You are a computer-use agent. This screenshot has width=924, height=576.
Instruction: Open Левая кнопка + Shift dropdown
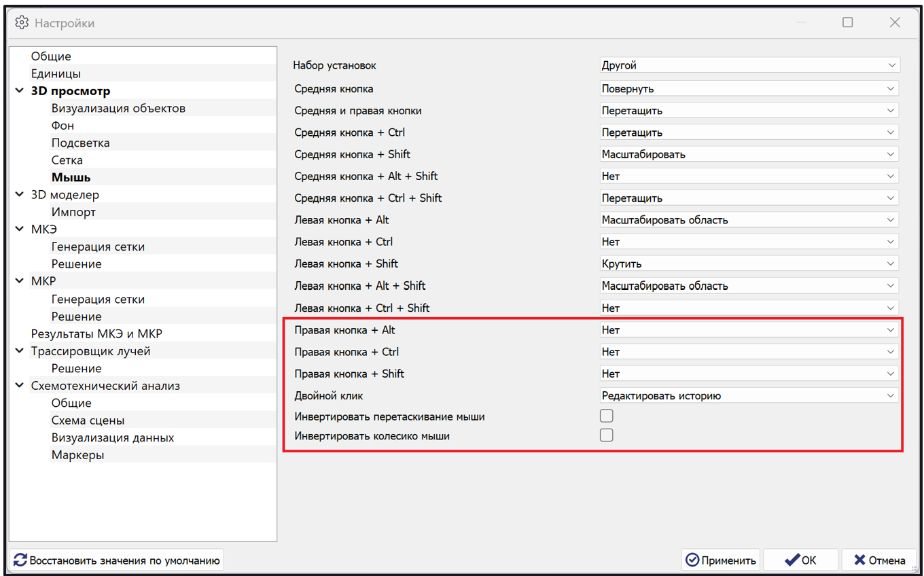tap(749, 264)
